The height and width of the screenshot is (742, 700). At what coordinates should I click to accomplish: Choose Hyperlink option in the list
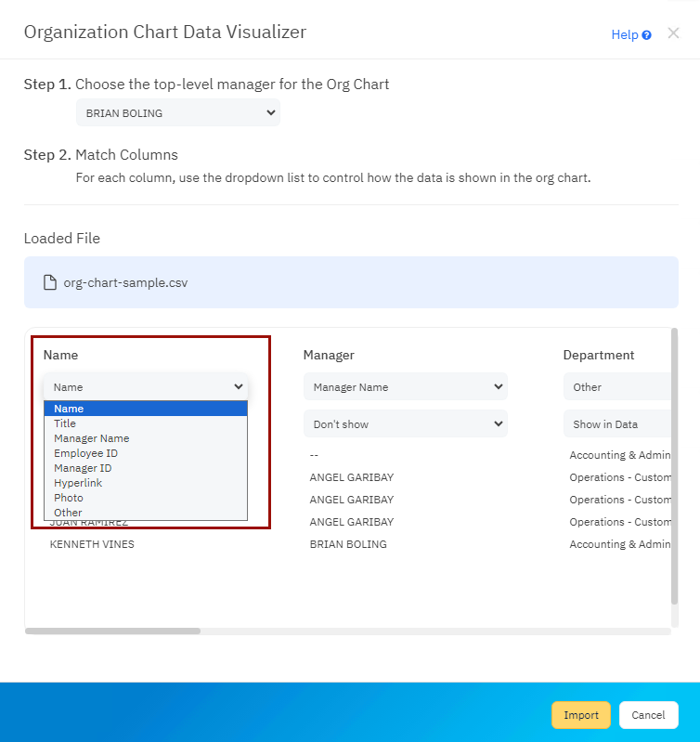78,483
